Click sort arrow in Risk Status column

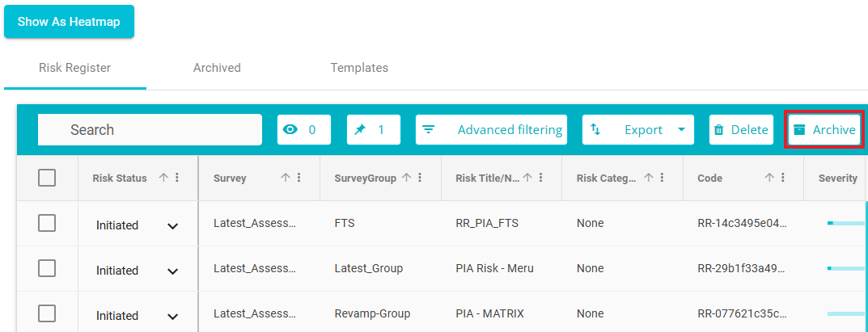point(163,178)
